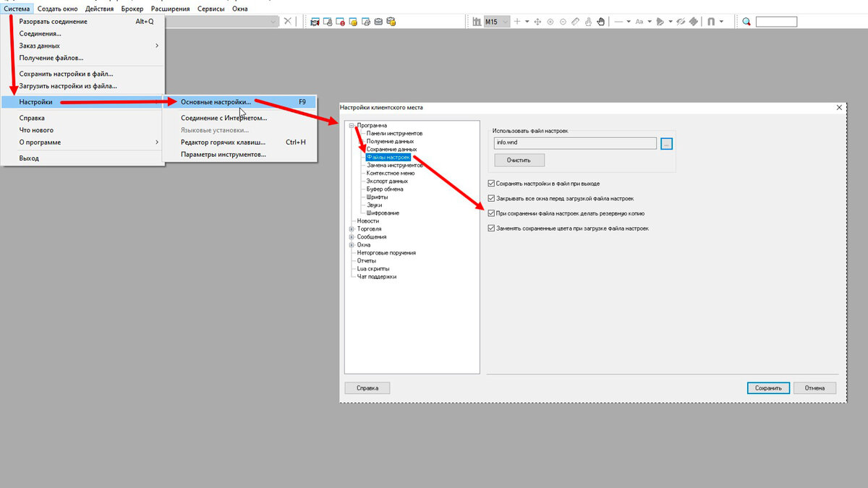Select 'Получение данных' tree item
Image resolution: width=868 pixels, height=488 pixels.
(390, 142)
